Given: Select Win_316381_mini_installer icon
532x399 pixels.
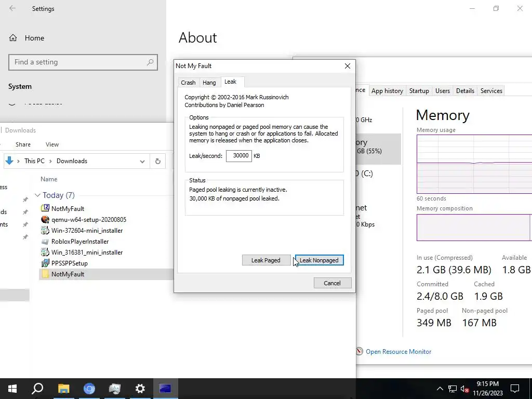Looking at the screenshot, I should click(x=45, y=252).
